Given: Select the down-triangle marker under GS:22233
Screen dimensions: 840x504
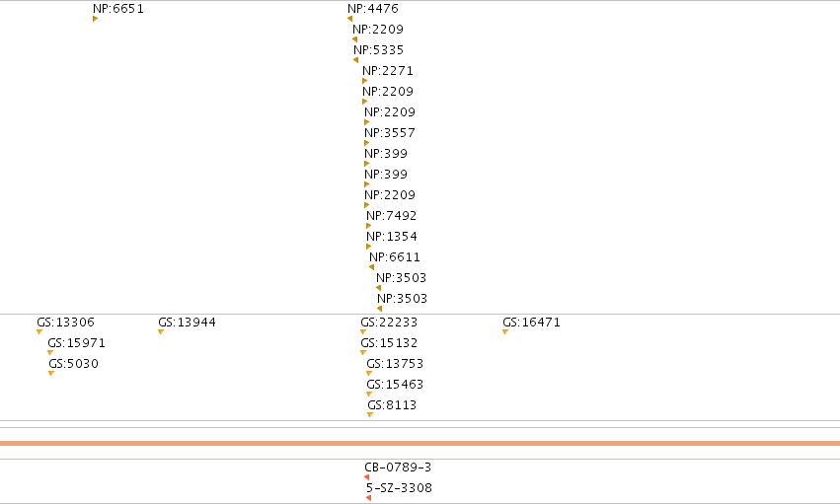Looking at the screenshot, I should click(x=363, y=332).
